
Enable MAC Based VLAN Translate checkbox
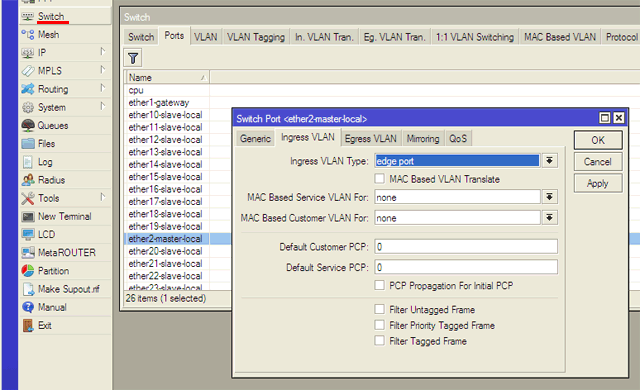tap(380, 179)
